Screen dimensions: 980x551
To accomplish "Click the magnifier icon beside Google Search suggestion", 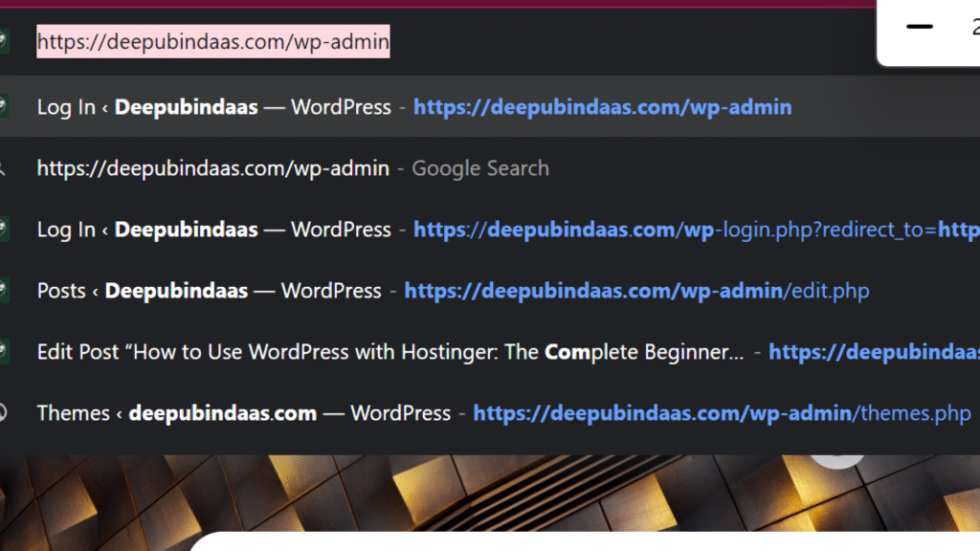I will point(3,168).
